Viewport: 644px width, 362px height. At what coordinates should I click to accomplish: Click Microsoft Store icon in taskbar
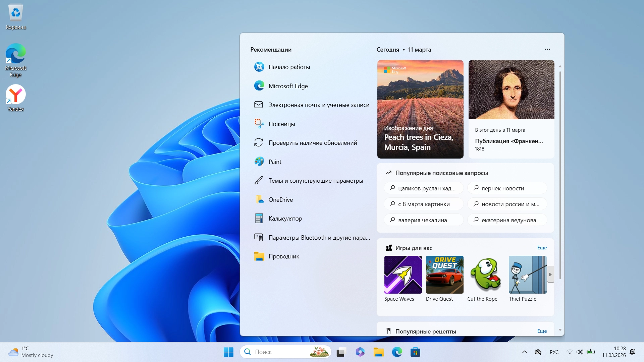click(415, 352)
